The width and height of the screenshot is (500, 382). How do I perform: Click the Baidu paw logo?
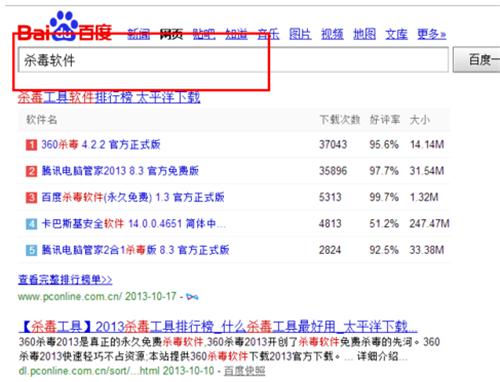(x=64, y=27)
